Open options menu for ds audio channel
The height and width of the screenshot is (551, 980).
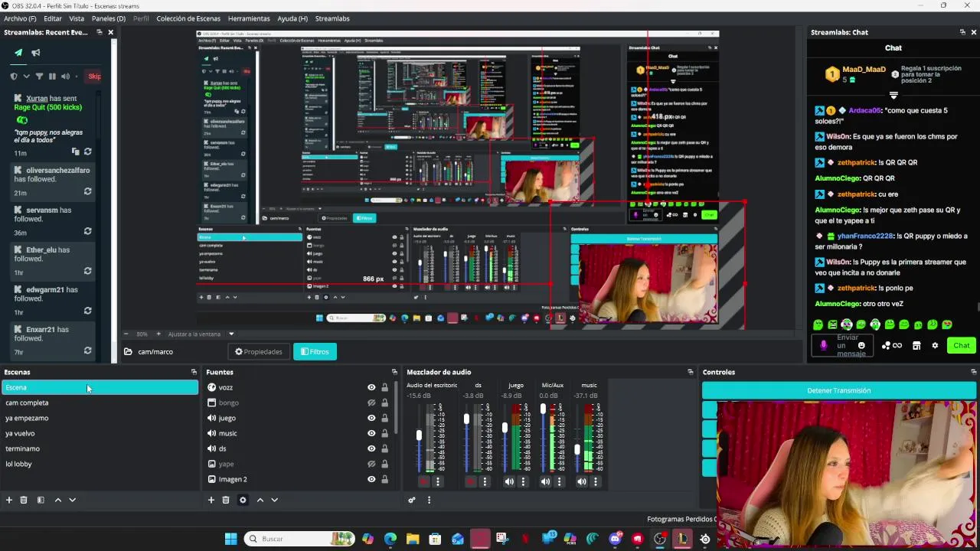485,481
